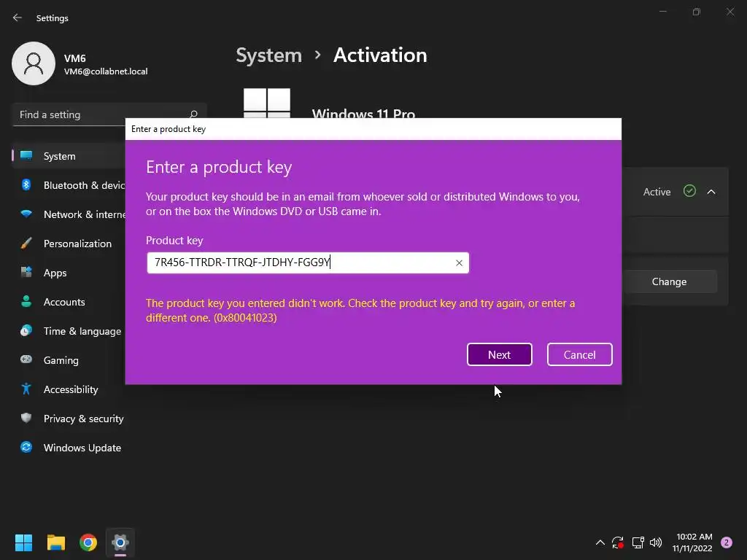The image size is (747, 560).
Task: Click the Windows logo on Activation page
Action: pyautogui.click(x=267, y=103)
